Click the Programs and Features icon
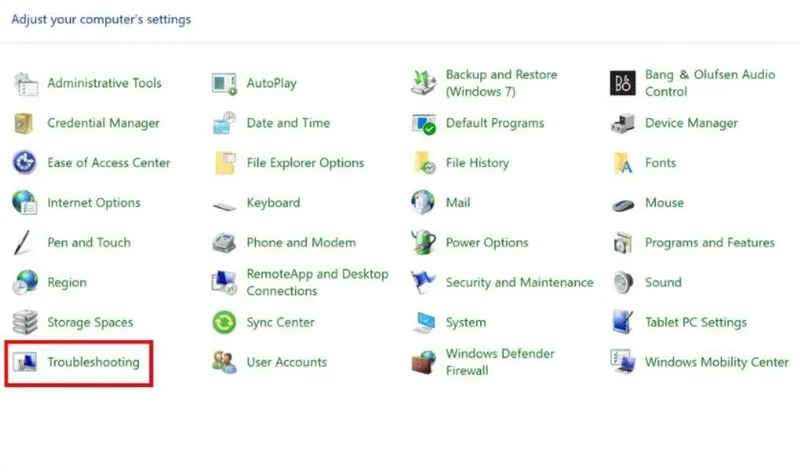Screen dimensions: 800x472 pyautogui.click(x=623, y=243)
